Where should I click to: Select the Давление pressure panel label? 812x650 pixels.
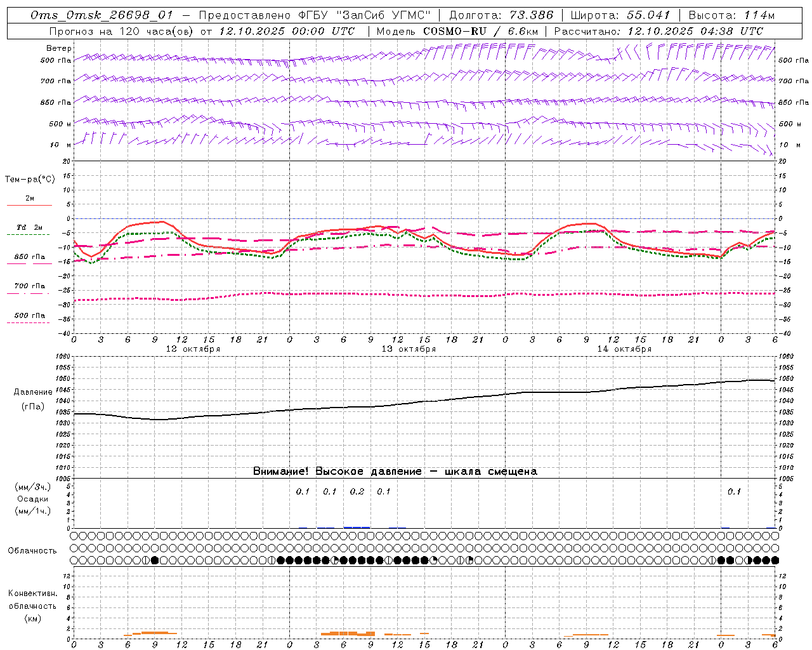pos(33,392)
